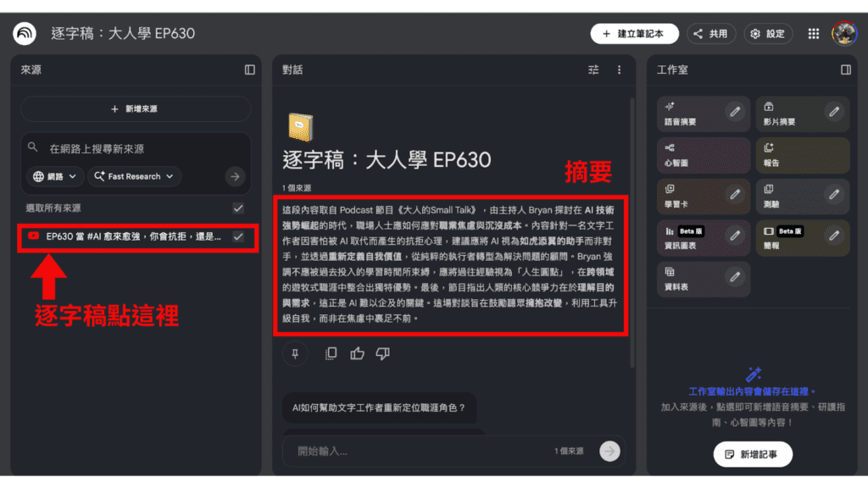Give a thumbs up to the summary
Screen dimensions: 868x488
coord(357,353)
